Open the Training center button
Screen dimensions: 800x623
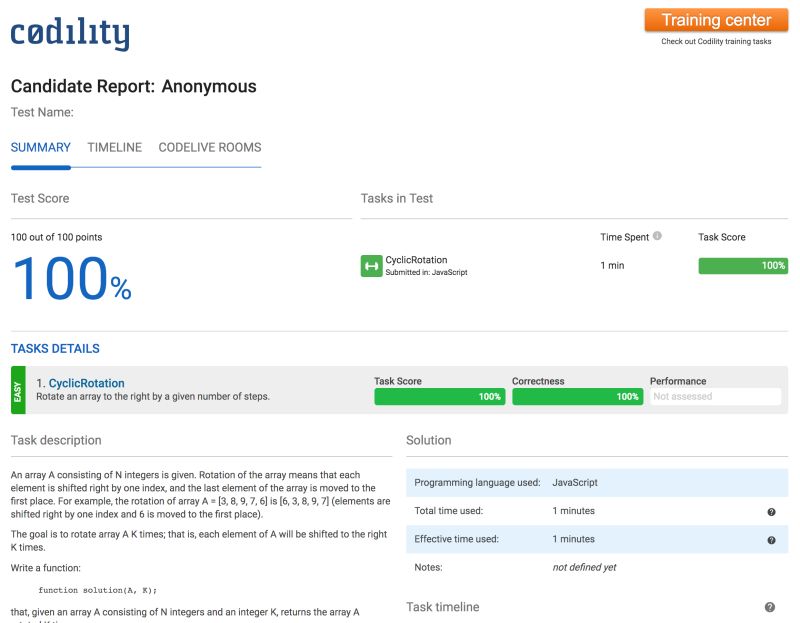pos(716,20)
